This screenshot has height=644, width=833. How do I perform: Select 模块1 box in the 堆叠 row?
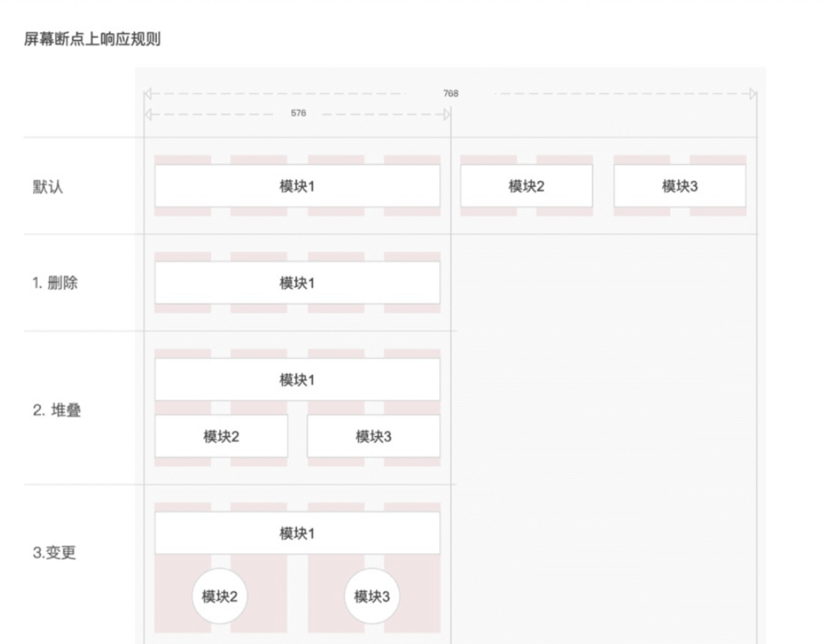click(297, 379)
